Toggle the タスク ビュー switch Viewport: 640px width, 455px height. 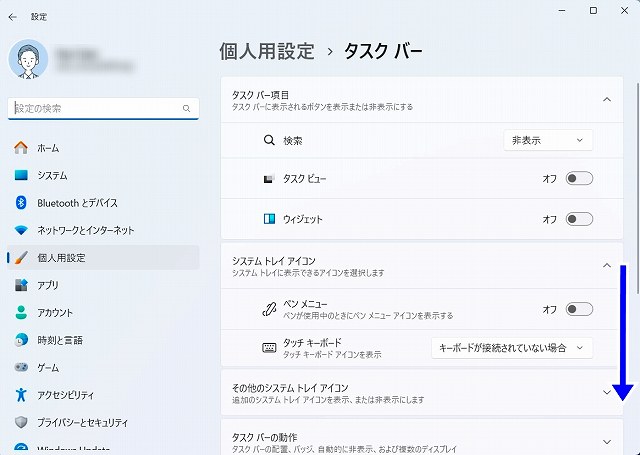tap(579, 178)
